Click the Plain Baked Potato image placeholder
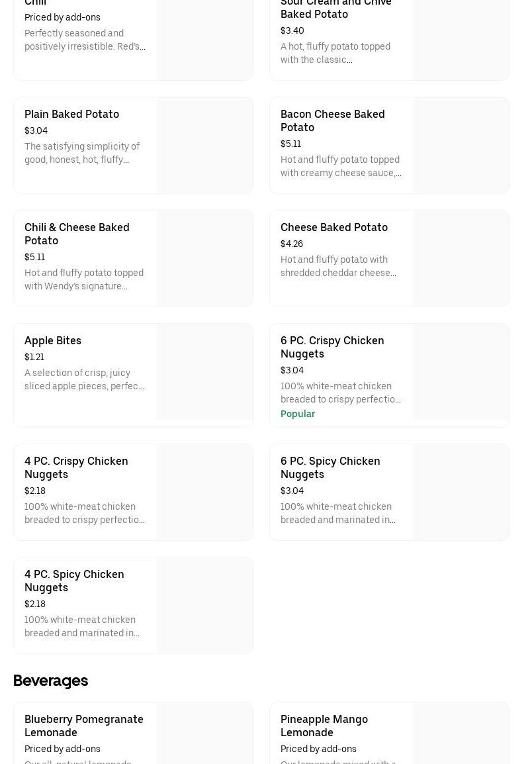 [204, 146]
